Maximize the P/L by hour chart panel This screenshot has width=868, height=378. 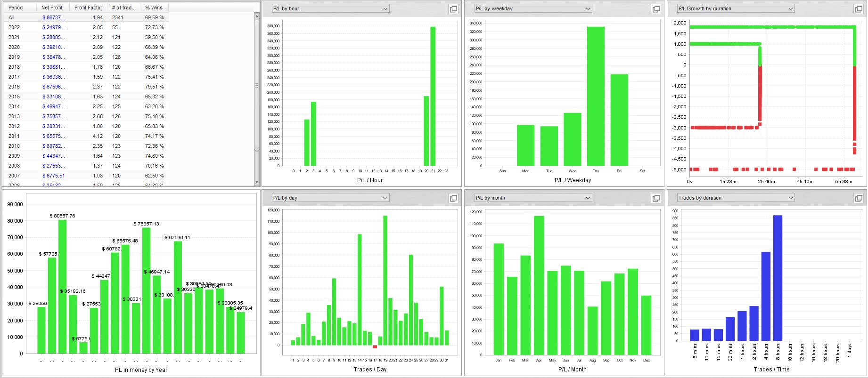coord(453,9)
